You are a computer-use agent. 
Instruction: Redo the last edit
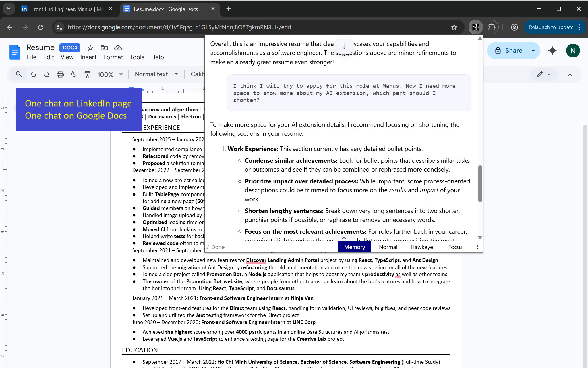pyautogui.click(x=47, y=74)
